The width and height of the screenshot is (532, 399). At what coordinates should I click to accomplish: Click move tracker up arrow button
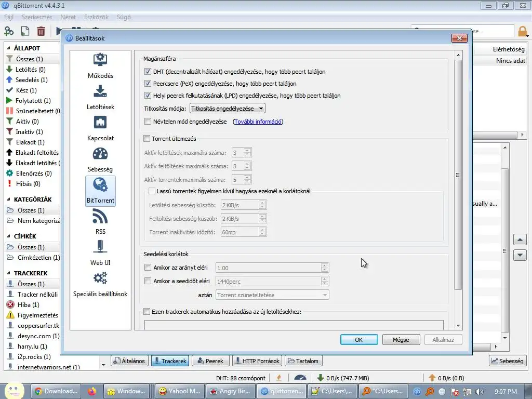pyautogui.click(x=520, y=240)
